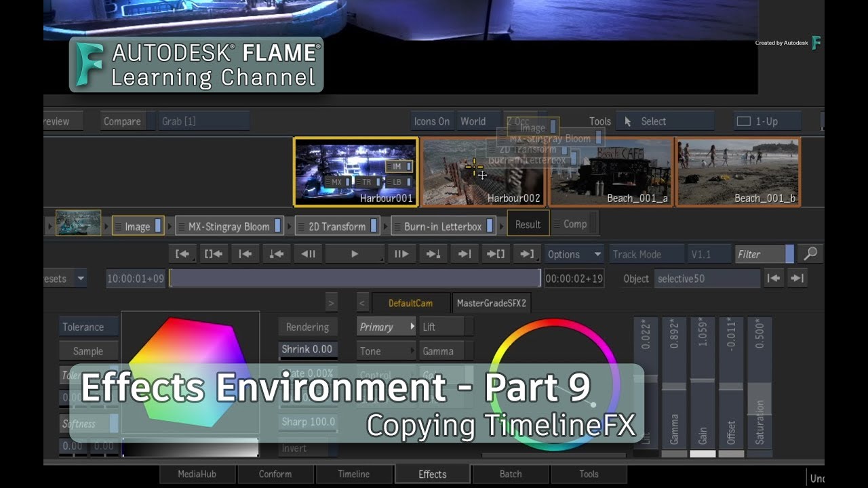Open search with the magnifier icon
The image size is (868, 488).
tap(810, 254)
